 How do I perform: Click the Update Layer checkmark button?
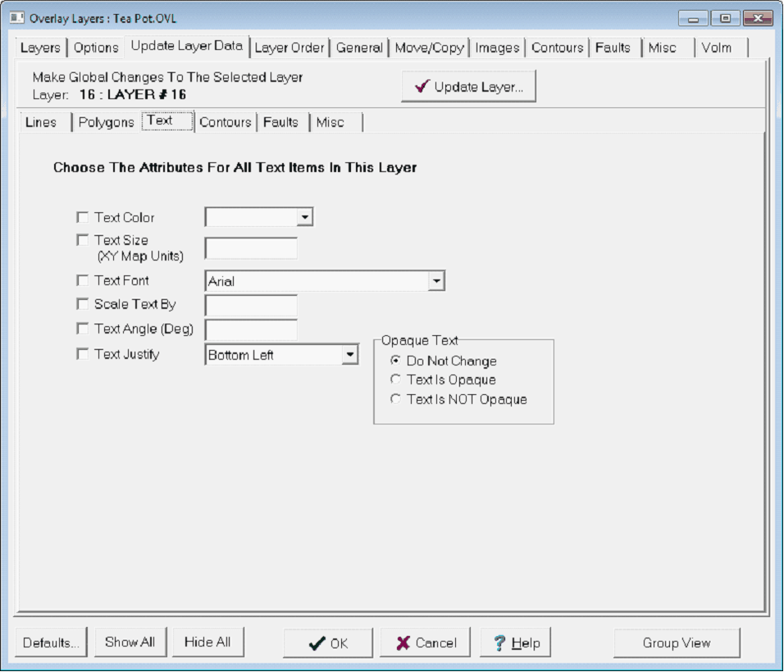coord(468,87)
